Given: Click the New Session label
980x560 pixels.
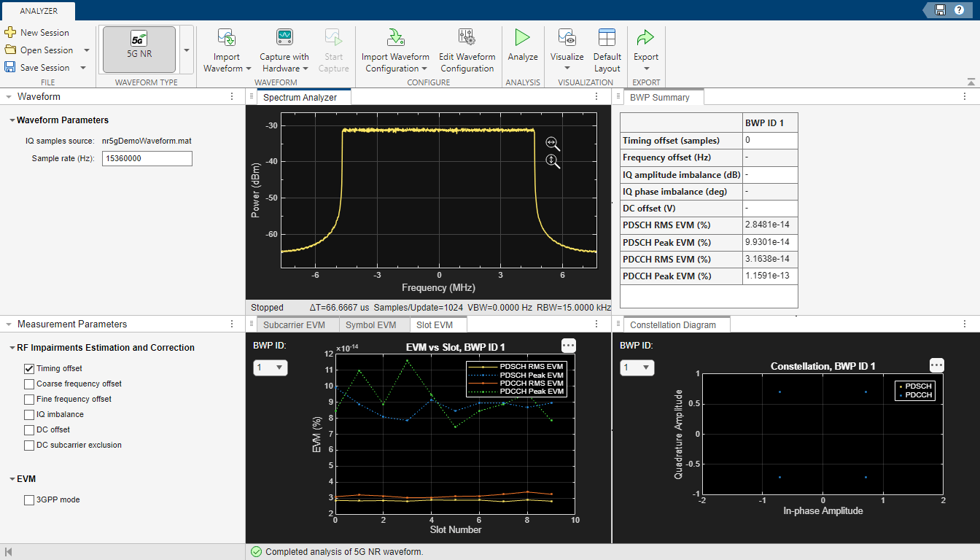Looking at the screenshot, I should point(44,33).
